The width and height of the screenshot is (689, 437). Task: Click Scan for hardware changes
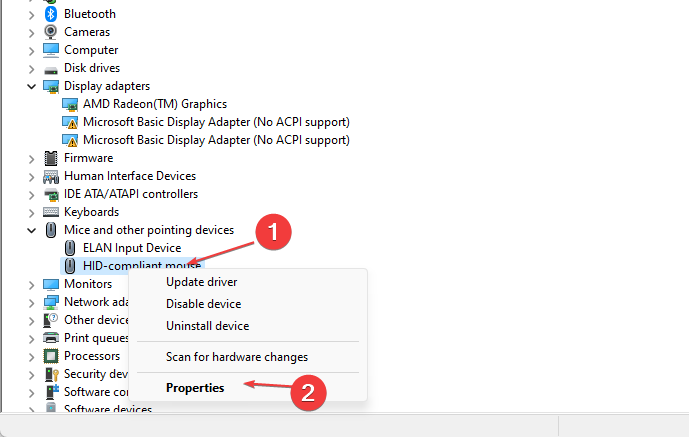(x=236, y=357)
